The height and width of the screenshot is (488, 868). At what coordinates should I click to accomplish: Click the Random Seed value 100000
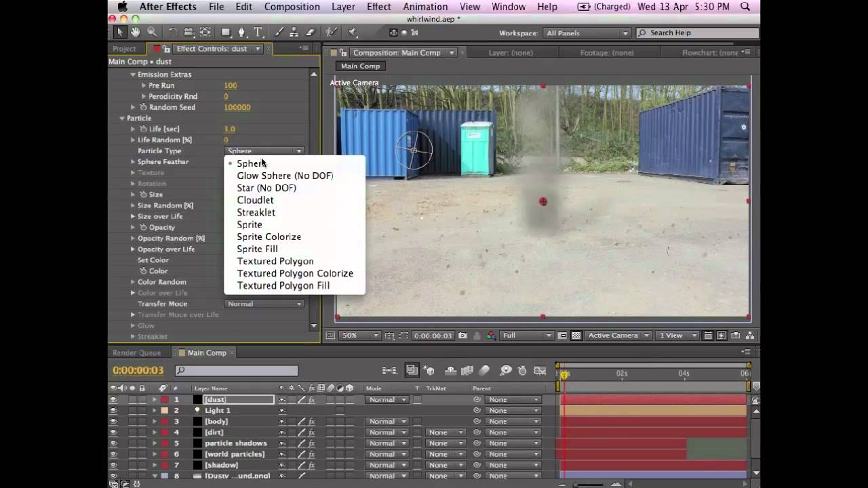point(237,107)
